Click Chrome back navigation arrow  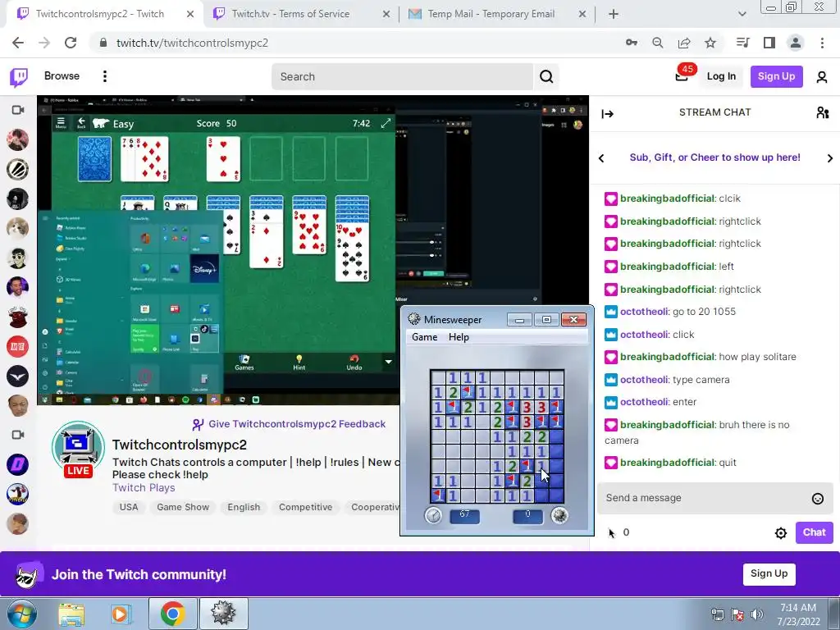[x=18, y=43]
